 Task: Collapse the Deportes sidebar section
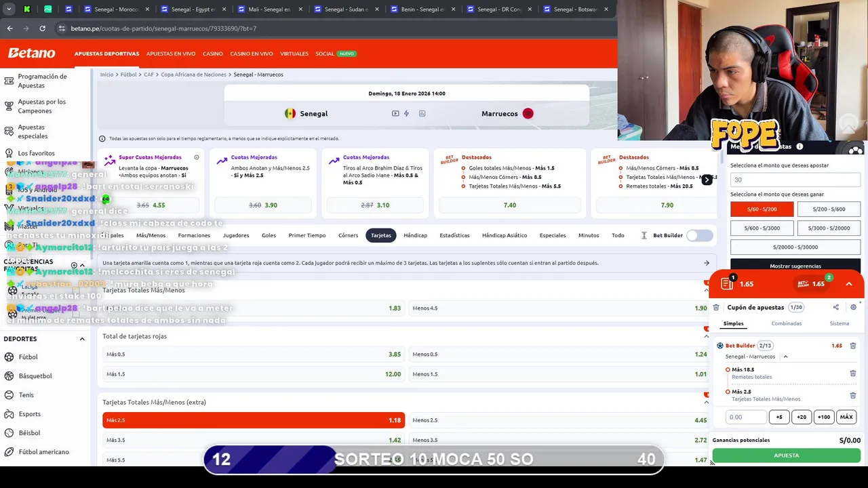82,339
